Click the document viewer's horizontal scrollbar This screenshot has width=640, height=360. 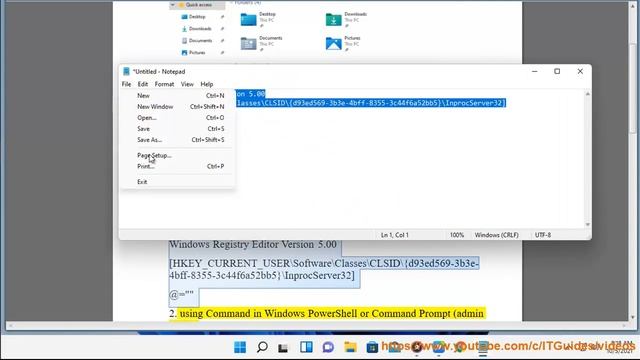[x=317, y=326]
